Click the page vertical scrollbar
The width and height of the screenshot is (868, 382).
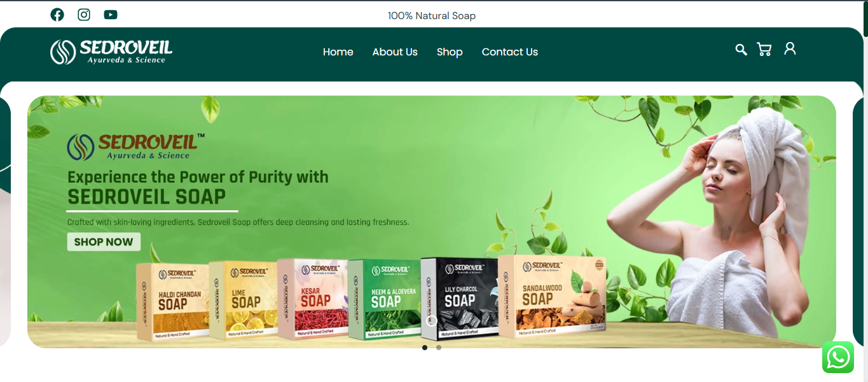click(865, 191)
